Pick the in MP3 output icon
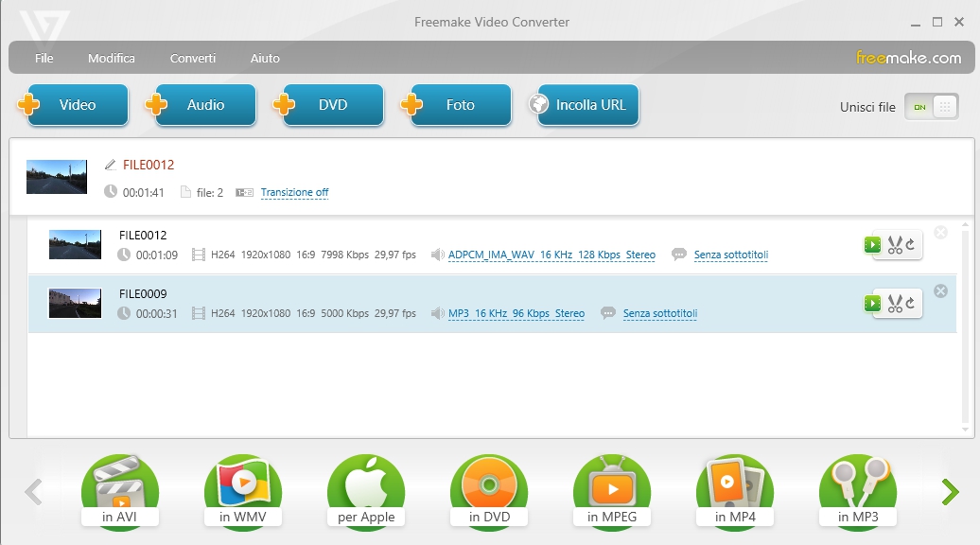Screen dimensions: 980x545 click(x=857, y=492)
